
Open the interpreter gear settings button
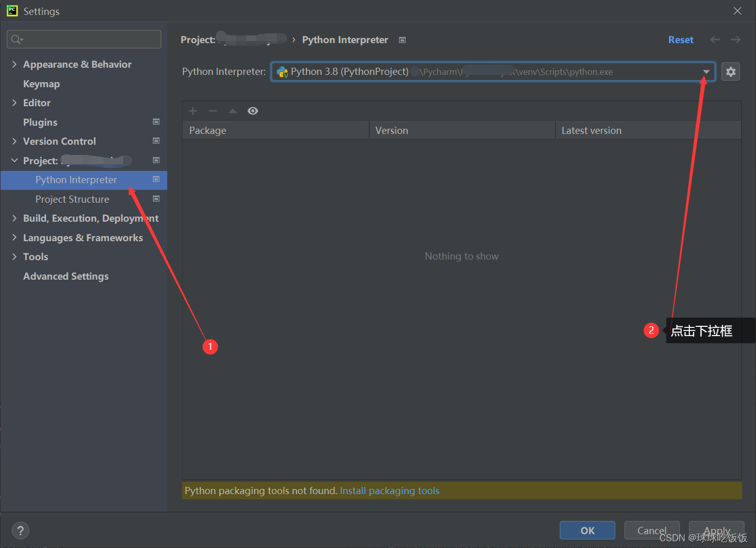[730, 72]
